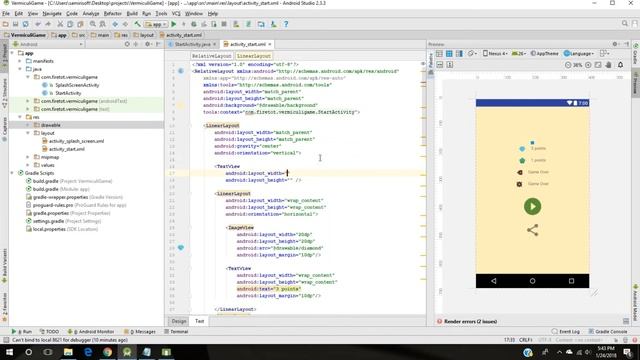Open the VCS menu

pyautogui.click(x=176, y=13)
